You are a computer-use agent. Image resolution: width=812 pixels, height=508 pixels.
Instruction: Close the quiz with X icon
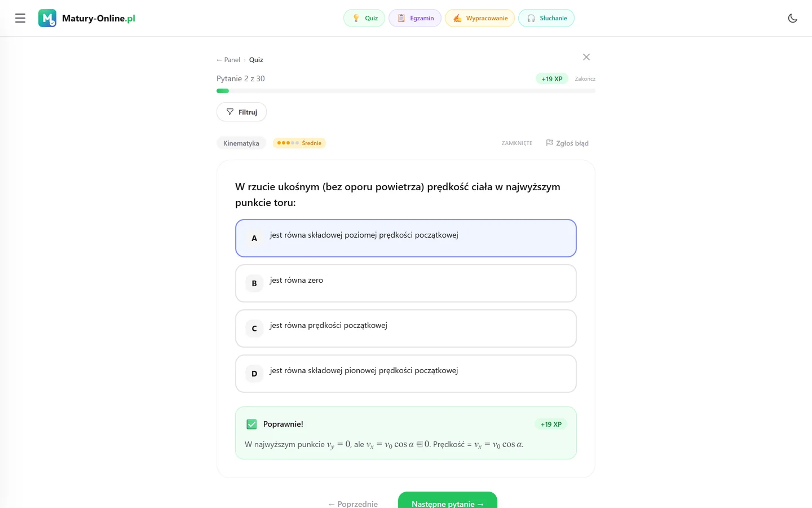point(586,57)
